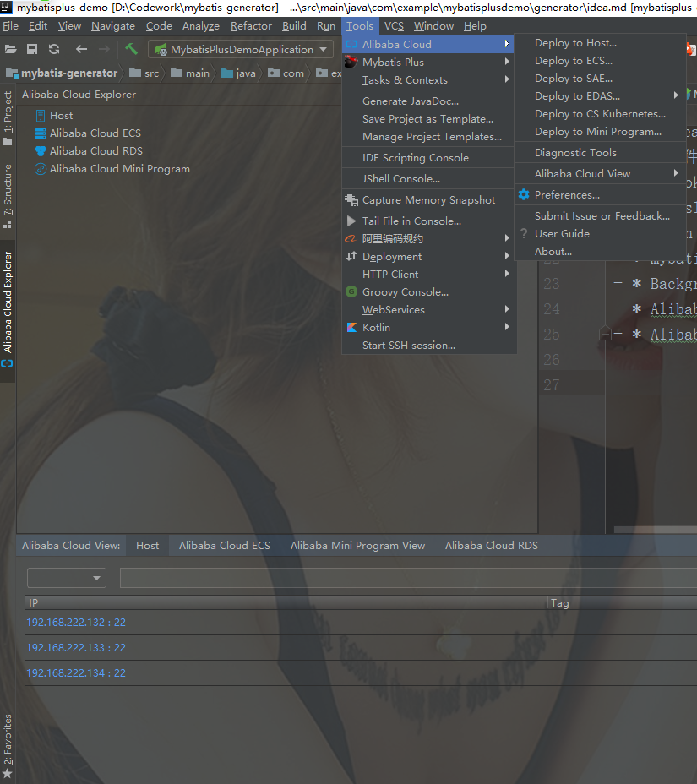Expand the Mybatis Plus submenu
Viewport: 697px width, 784px height.
(x=428, y=62)
